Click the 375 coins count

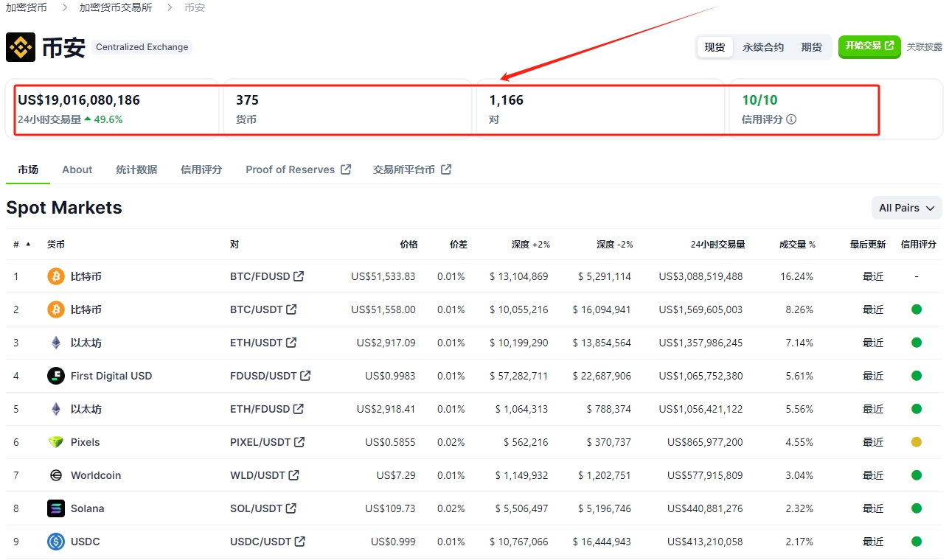coord(247,100)
